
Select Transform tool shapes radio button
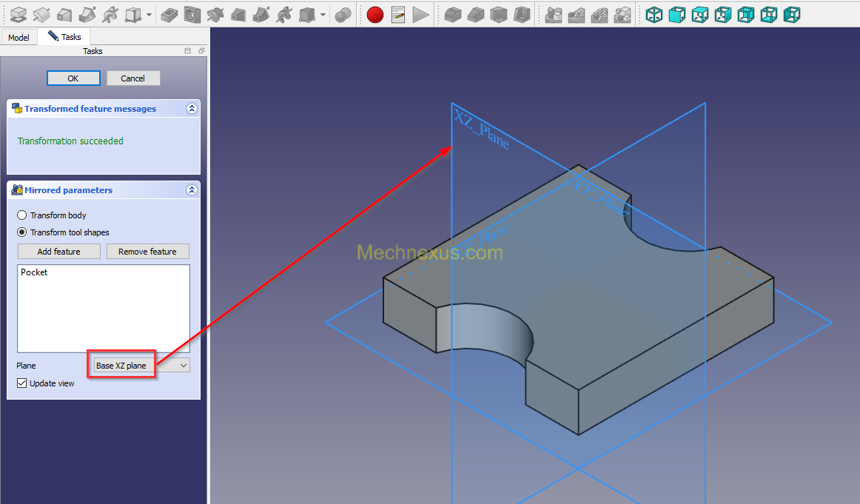click(22, 232)
